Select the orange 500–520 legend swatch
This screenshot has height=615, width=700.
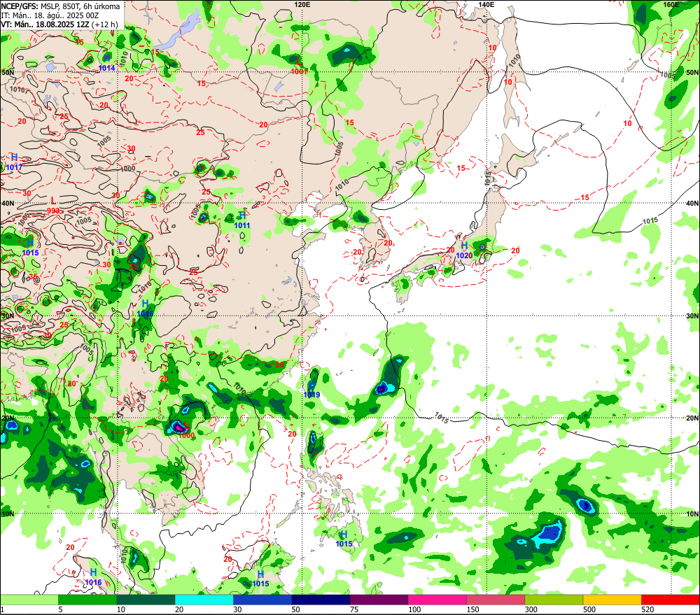click(x=612, y=600)
